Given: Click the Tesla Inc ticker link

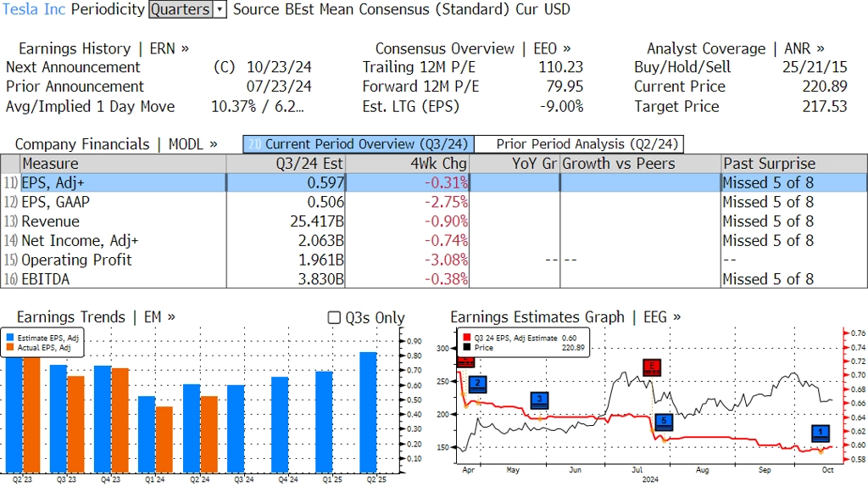Looking at the screenshot, I should click(x=34, y=9).
